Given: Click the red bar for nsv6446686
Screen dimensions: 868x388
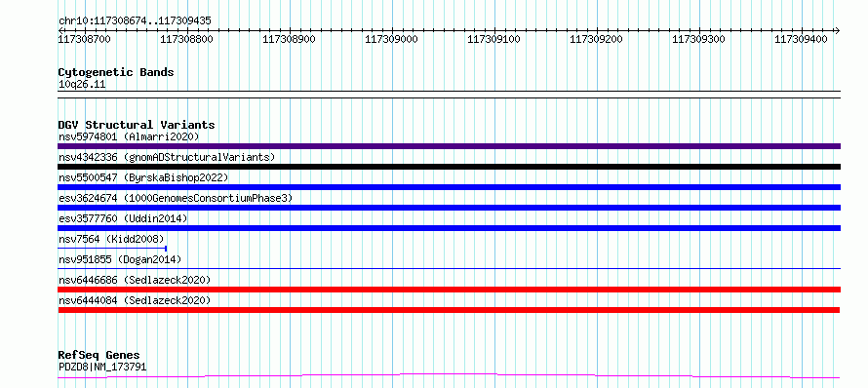Looking at the screenshot, I should 449,290.
